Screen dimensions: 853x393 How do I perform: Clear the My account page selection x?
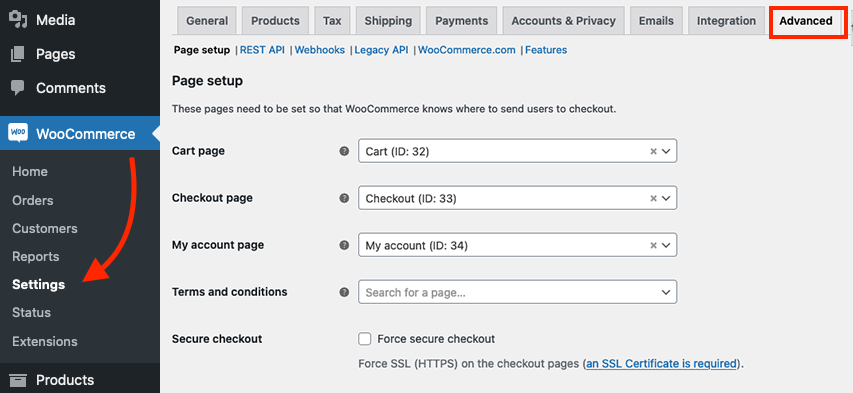point(653,245)
